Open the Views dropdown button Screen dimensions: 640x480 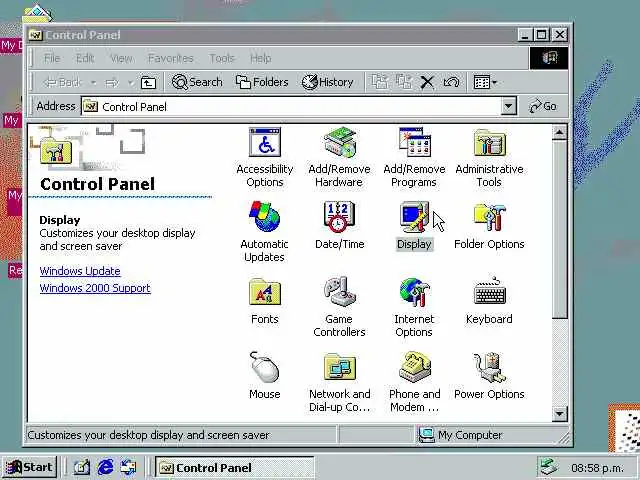(485, 82)
